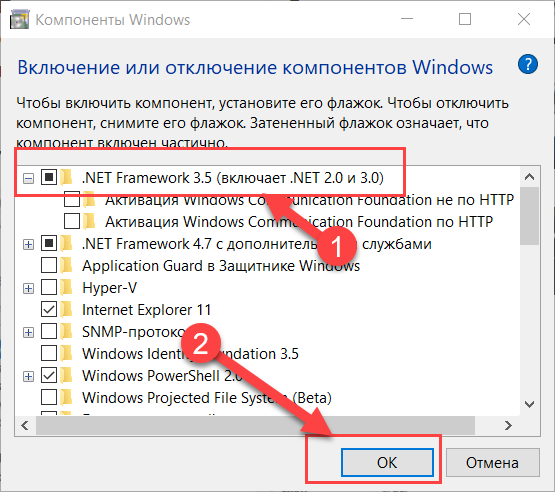
Task: Click the .NET Framework 3.5 folder icon
Action: [x=66, y=177]
